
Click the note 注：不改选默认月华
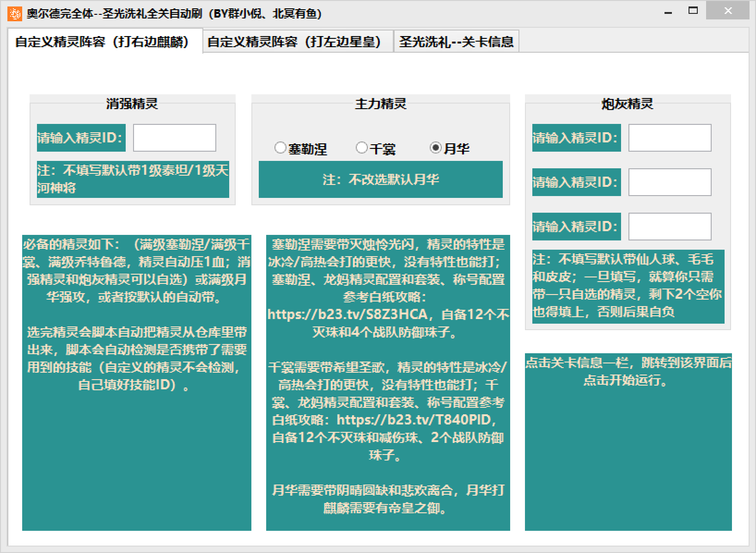click(x=381, y=179)
